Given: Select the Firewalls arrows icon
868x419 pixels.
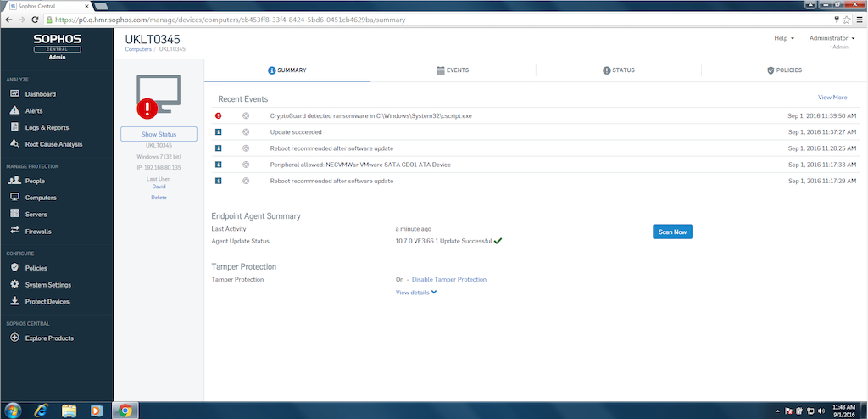Looking at the screenshot, I should [15, 231].
